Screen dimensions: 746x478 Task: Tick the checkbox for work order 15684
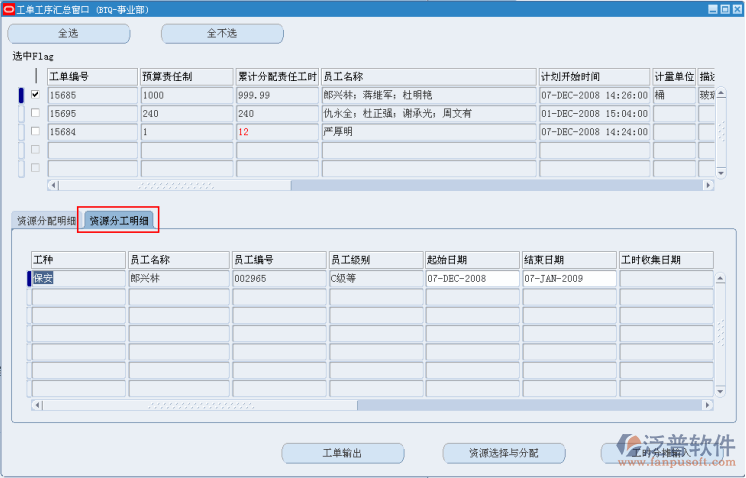pos(35,131)
